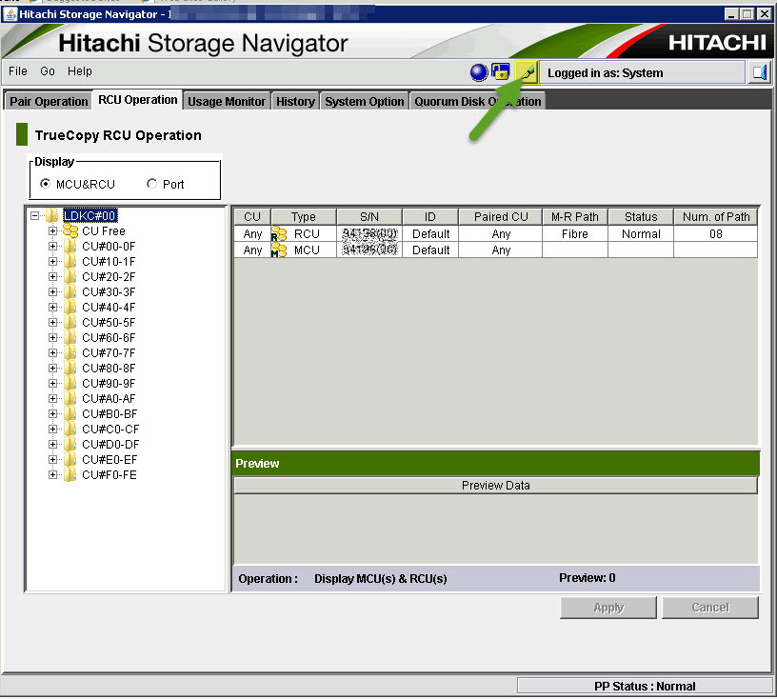Sort by the Paired CU column header
The height and width of the screenshot is (700, 777).
pos(501,216)
